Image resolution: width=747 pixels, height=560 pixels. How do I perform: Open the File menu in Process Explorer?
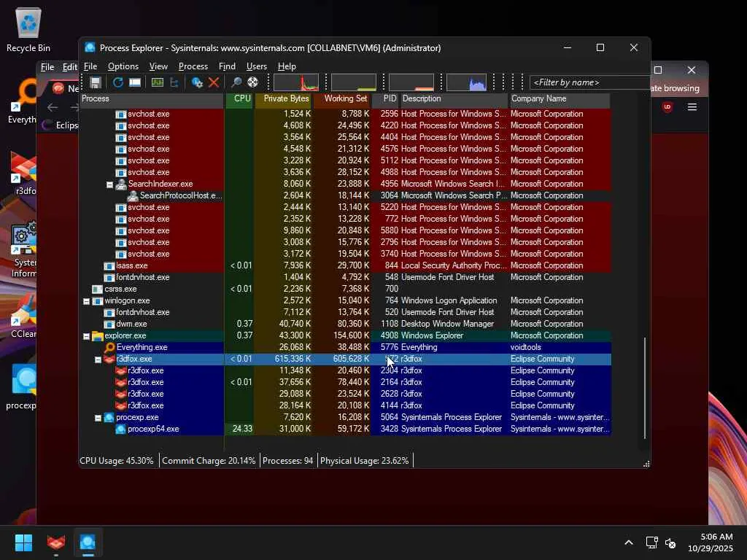pyautogui.click(x=90, y=66)
